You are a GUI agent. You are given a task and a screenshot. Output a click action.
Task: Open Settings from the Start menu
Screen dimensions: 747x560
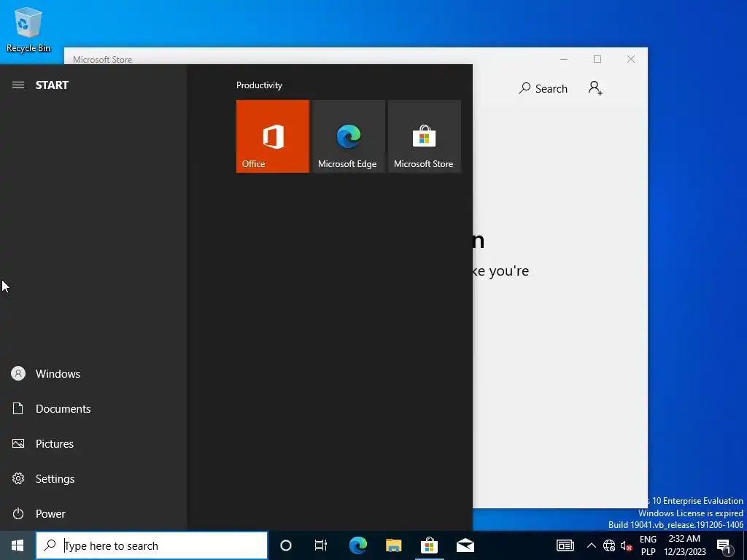[x=93, y=478]
